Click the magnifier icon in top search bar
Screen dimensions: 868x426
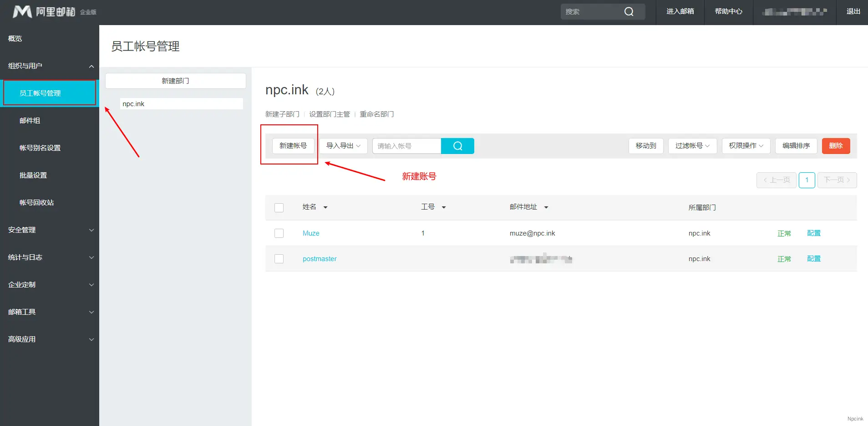coord(629,12)
